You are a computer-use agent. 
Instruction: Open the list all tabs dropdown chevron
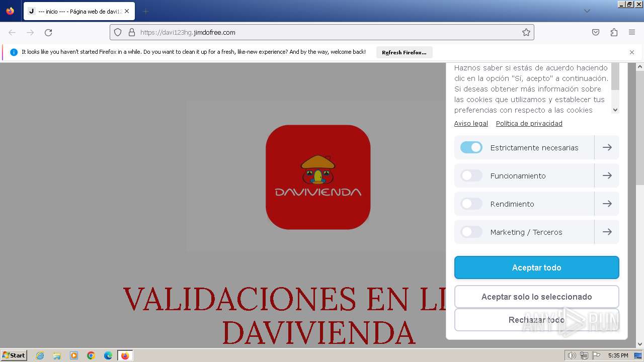(x=587, y=11)
